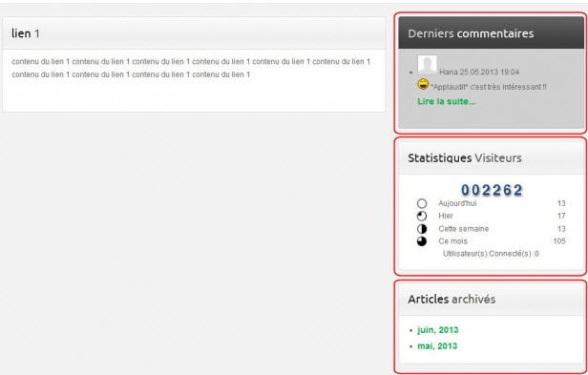
Task: Click the laughing smiley emoticon
Action: point(423,84)
